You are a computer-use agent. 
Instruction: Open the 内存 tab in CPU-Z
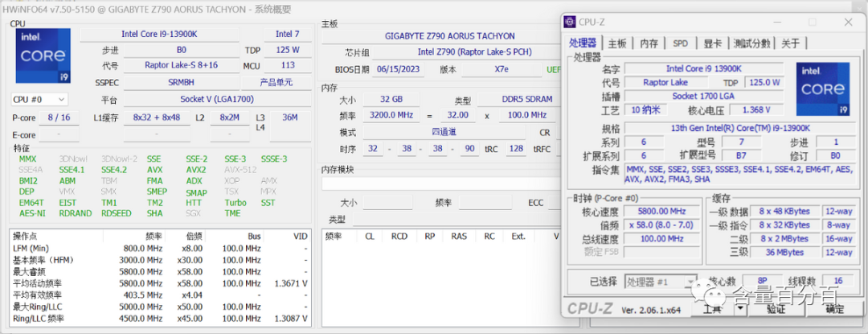click(x=649, y=43)
